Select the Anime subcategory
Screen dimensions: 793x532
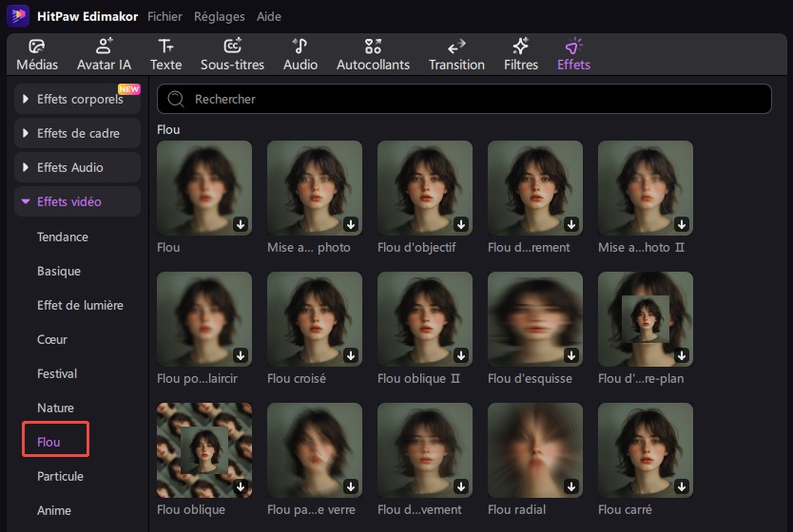tap(54, 510)
